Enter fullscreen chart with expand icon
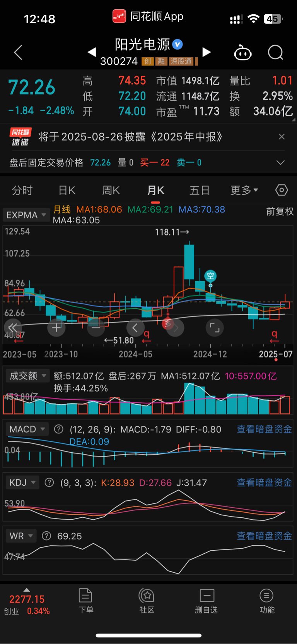This screenshot has height=644, width=297. click(x=215, y=328)
